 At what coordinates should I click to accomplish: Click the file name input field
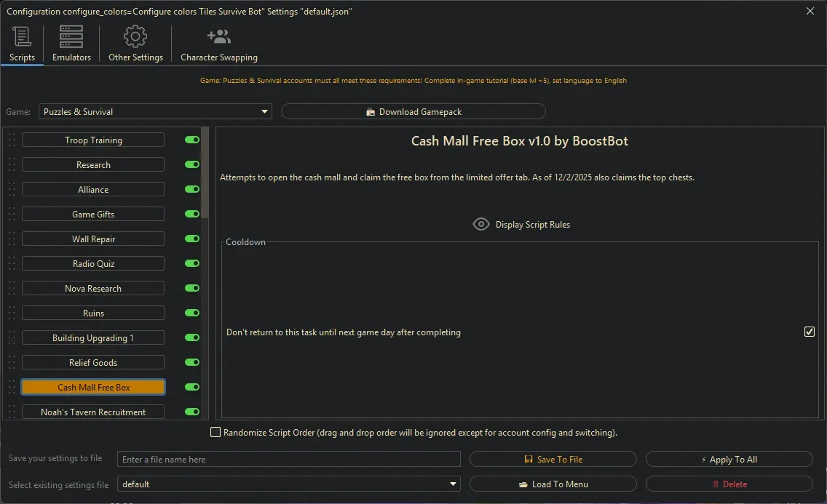(x=289, y=460)
